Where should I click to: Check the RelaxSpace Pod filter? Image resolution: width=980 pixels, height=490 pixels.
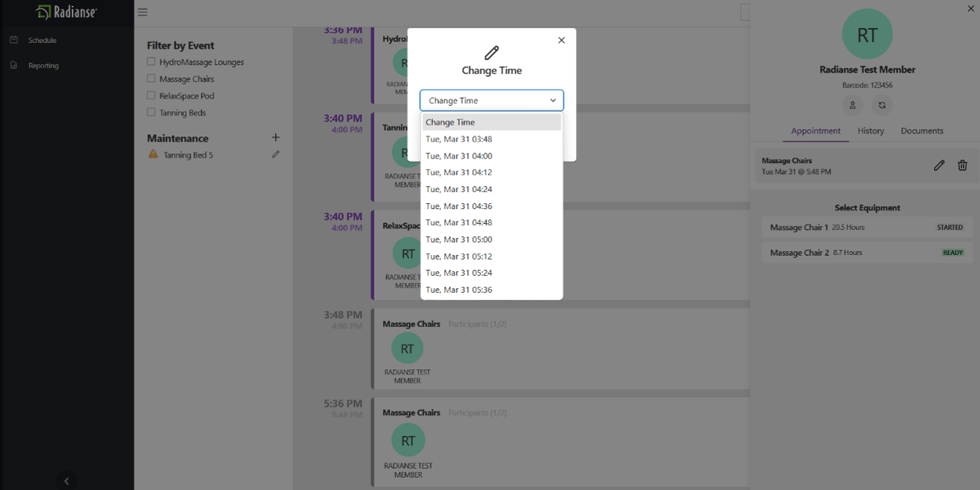click(x=151, y=96)
